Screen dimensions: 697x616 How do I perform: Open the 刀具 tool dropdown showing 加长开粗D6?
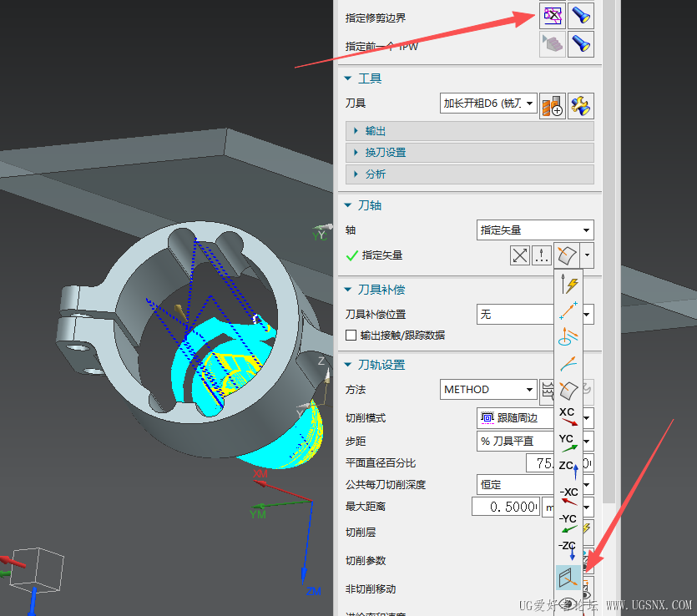[x=528, y=103]
